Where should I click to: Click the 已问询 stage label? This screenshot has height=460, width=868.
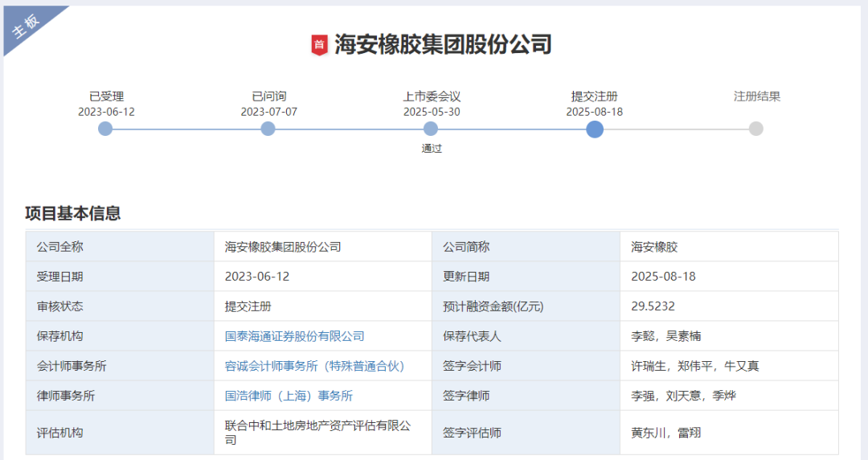pyautogui.click(x=269, y=97)
